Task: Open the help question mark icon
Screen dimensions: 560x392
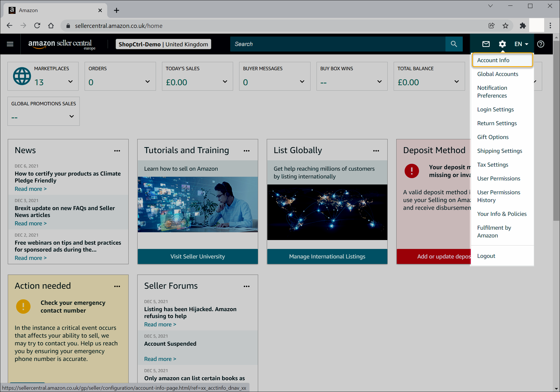Action: (x=541, y=44)
